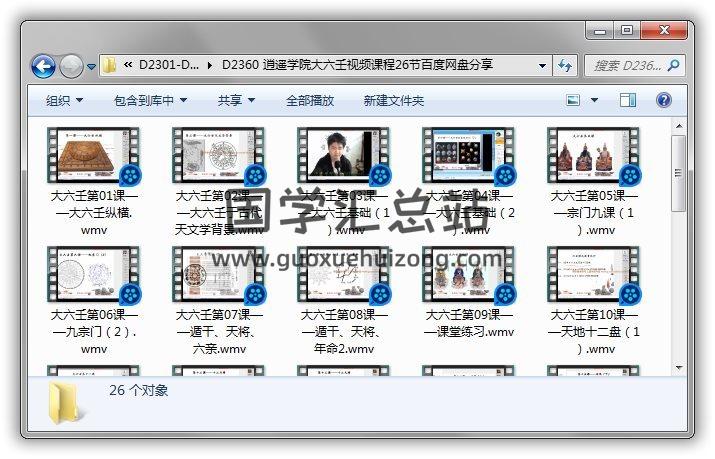Select video thumbnail 大六壬第03课 with presenter

(x=344, y=155)
